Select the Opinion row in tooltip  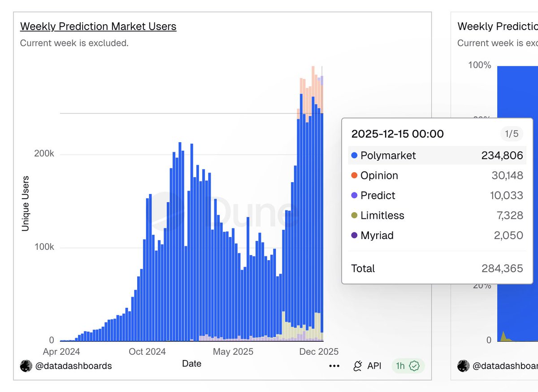(x=437, y=175)
